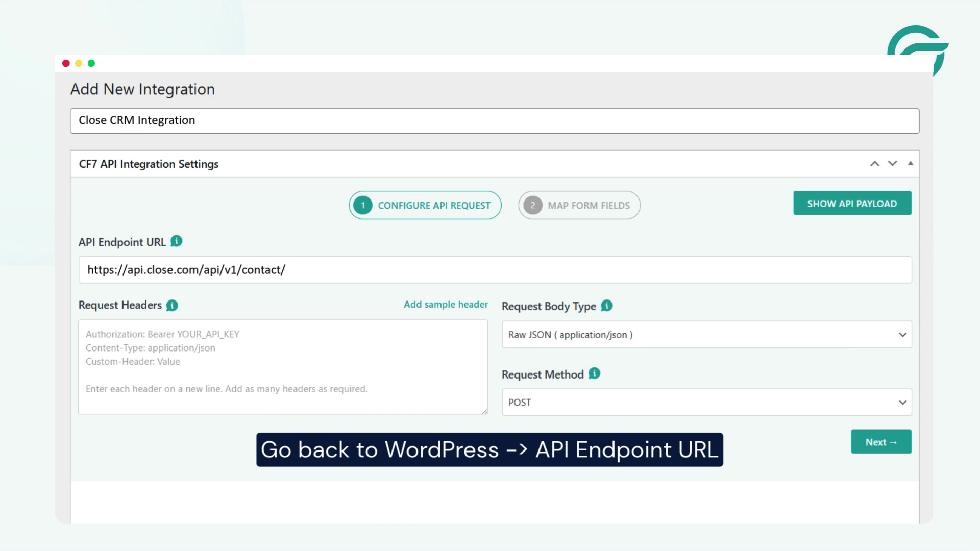The height and width of the screenshot is (551, 980).
Task: Move settings panel down with arrow
Action: coord(892,164)
